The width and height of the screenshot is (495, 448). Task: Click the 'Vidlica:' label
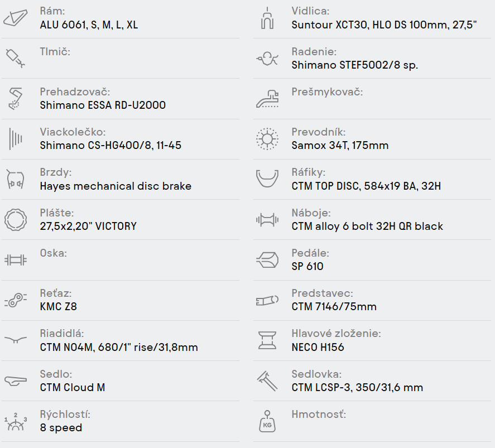point(310,11)
